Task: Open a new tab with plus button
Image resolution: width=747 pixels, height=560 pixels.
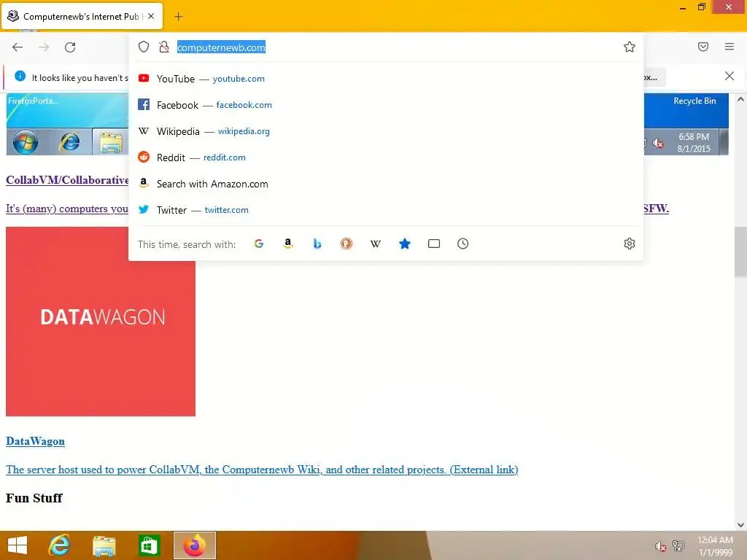Action: pos(178,17)
